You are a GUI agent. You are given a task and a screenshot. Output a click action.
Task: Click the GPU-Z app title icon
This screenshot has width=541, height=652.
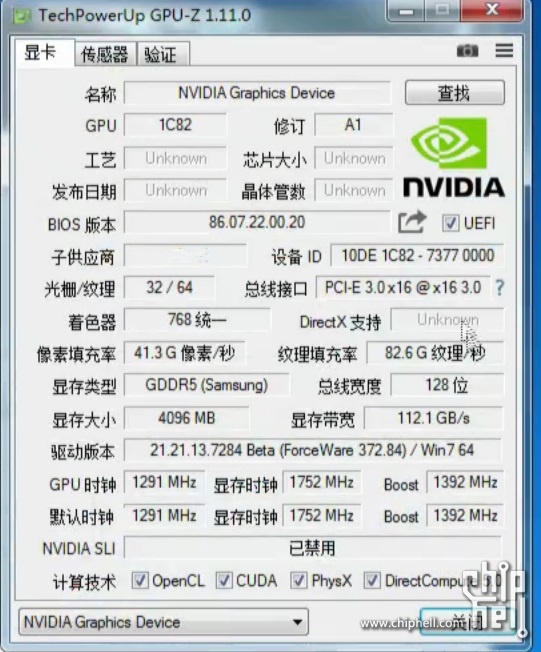[22, 16]
